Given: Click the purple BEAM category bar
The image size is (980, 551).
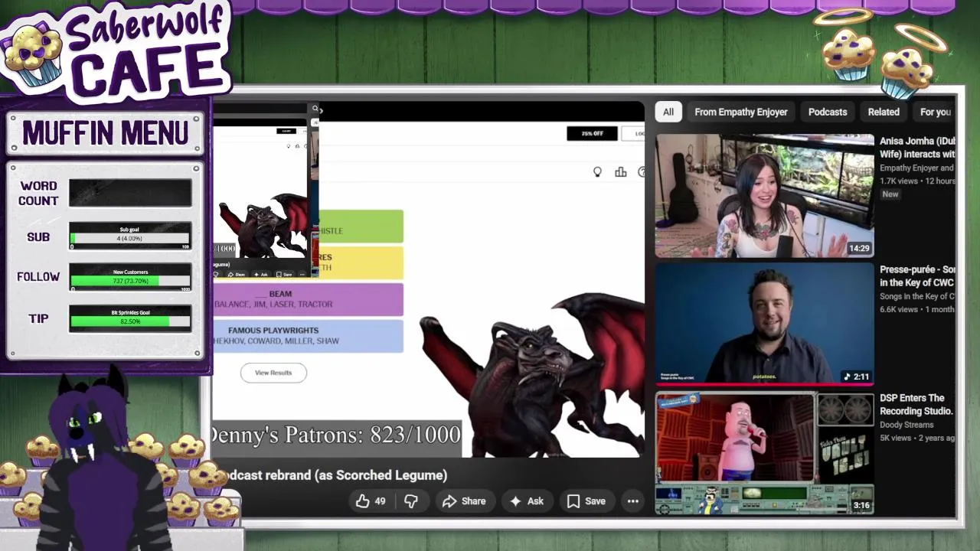Looking at the screenshot, I should 308,299.
